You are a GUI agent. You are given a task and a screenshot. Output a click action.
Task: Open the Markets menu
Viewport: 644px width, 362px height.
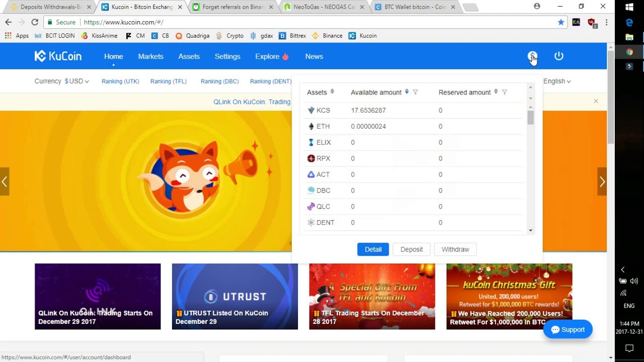(151, 56)
